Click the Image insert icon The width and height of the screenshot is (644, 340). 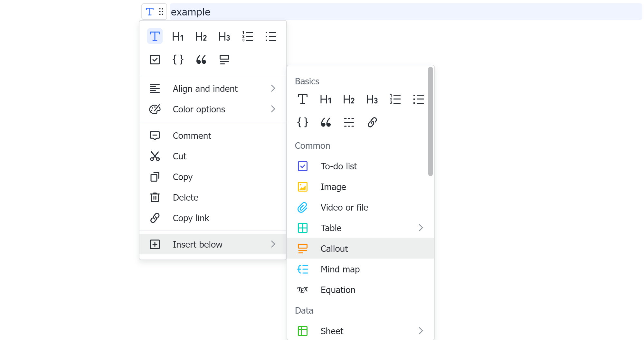pyautogui.click(x=302, y=187)
